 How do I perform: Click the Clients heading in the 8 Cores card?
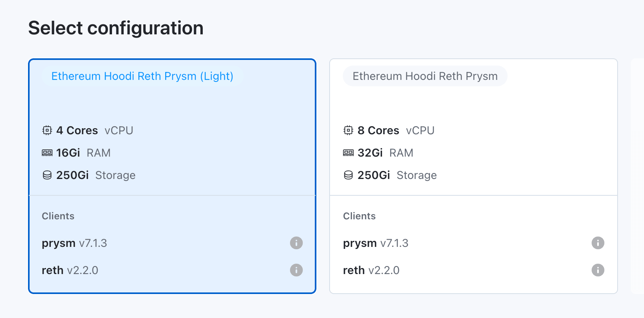coord(359,216)
